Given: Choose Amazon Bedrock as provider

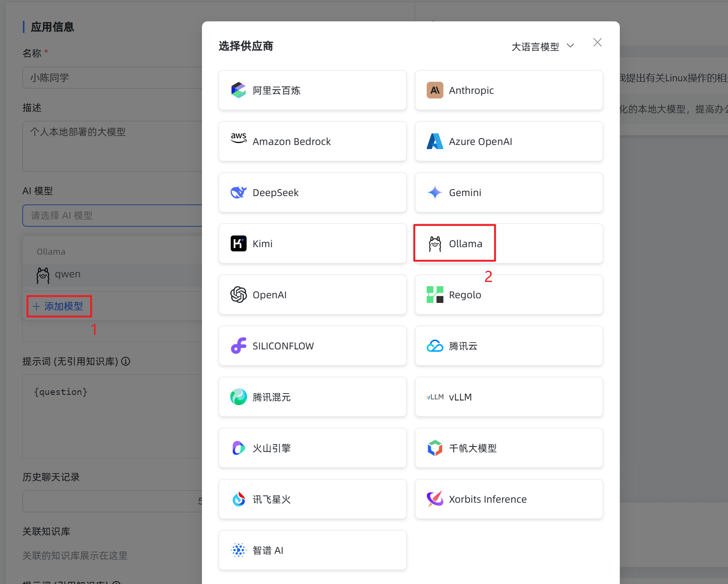Looking at the screenshot, I should pos(312,141).
